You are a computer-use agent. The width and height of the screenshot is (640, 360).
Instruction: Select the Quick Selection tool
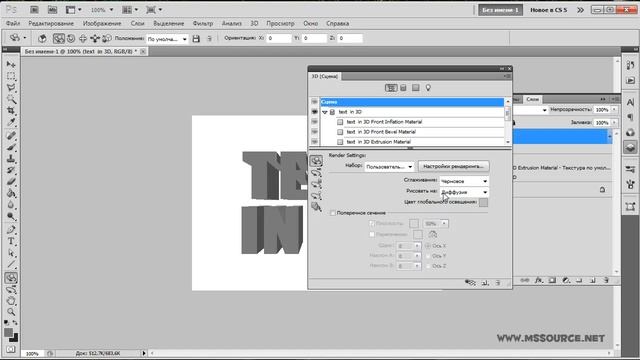[11, 99]
